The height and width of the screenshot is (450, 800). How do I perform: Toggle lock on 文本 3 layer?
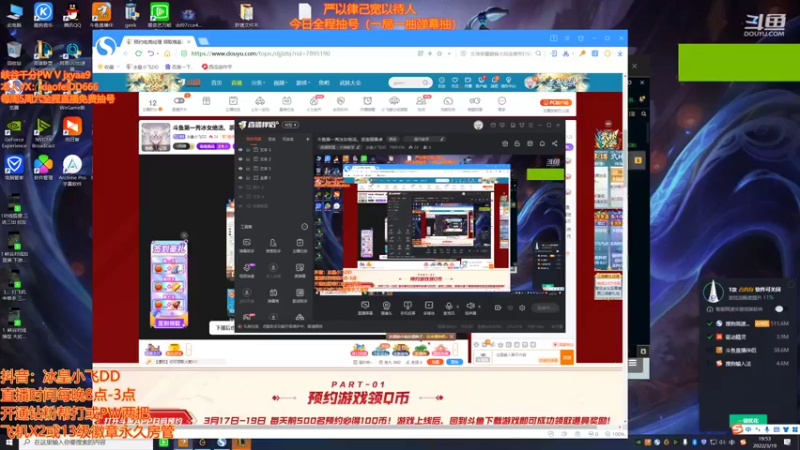click(x=248, y=150)
